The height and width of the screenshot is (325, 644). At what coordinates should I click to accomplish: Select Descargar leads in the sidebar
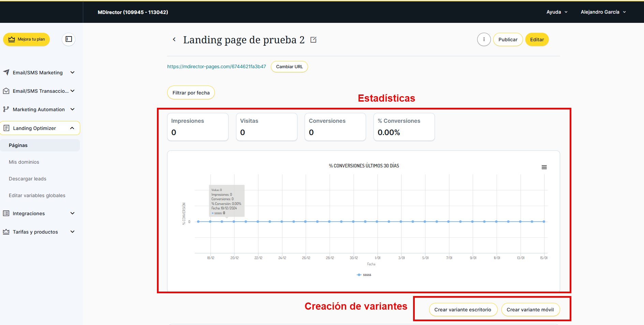[28, 179]
